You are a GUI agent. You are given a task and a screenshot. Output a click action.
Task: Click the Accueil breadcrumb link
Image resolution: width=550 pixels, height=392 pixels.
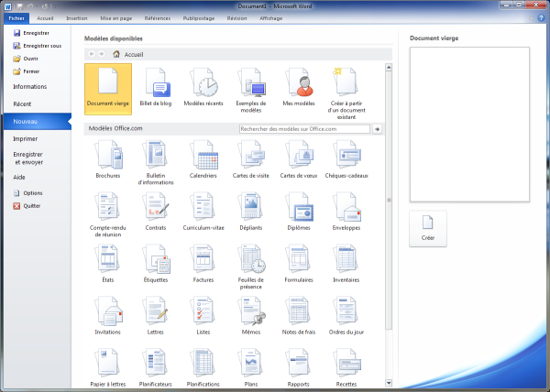tap(134, 54)
